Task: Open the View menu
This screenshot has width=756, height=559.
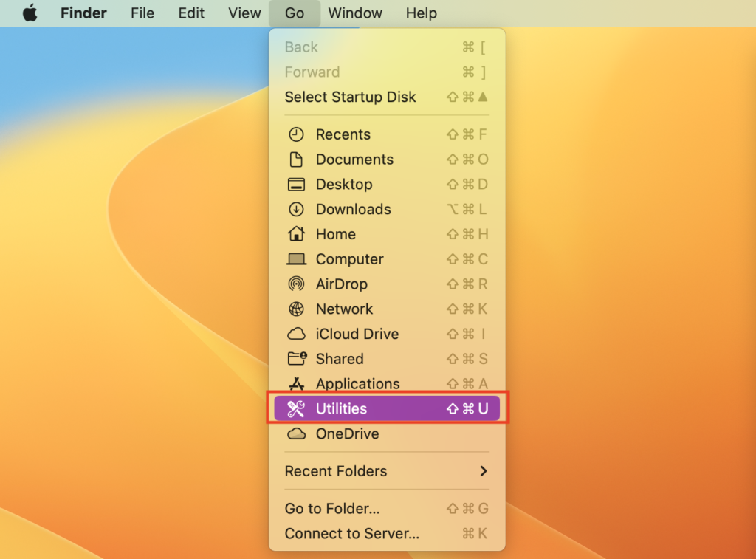Action: click(244, 13)
